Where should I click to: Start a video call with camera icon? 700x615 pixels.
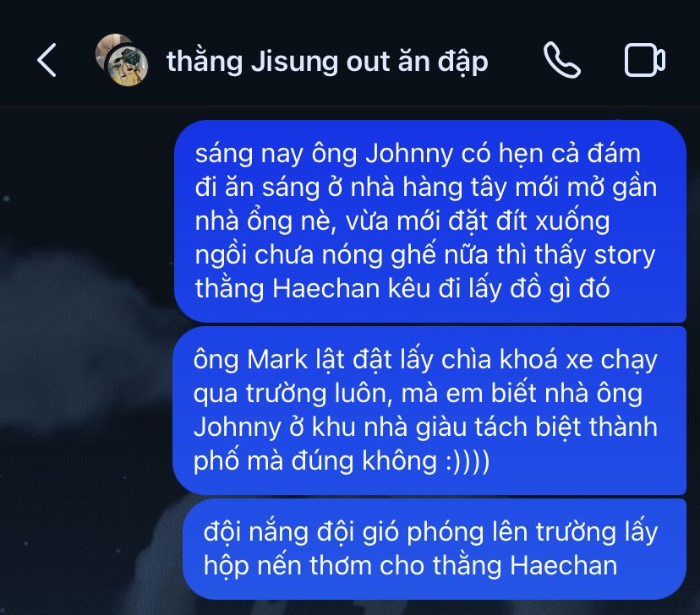[x=645, y=60]
